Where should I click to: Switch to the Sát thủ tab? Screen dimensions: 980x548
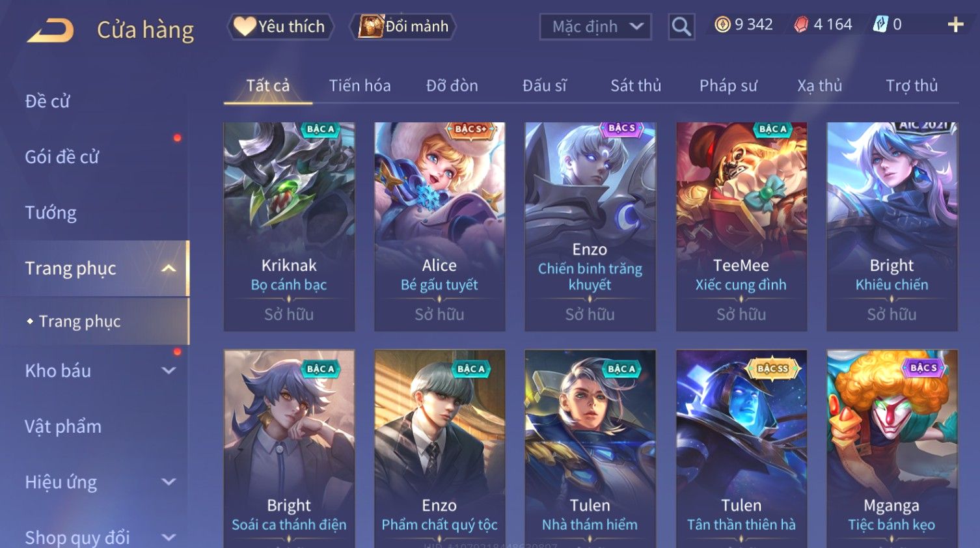636,85
